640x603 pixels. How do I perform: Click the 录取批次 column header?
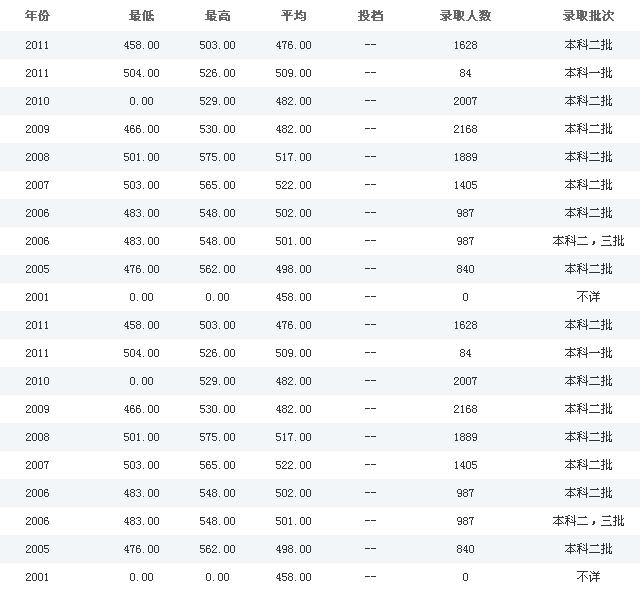pyautogui.click(x=588, y=17)
